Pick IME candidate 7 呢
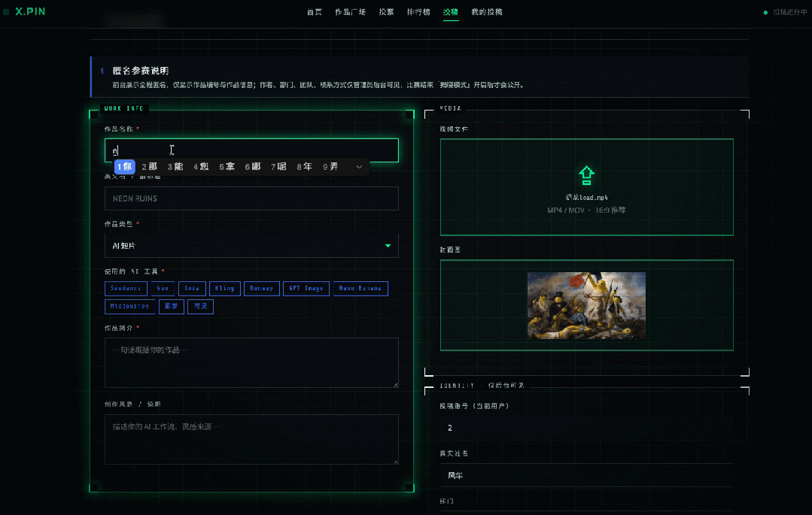Viewport: 812px width, 515px height. (279, 167)
